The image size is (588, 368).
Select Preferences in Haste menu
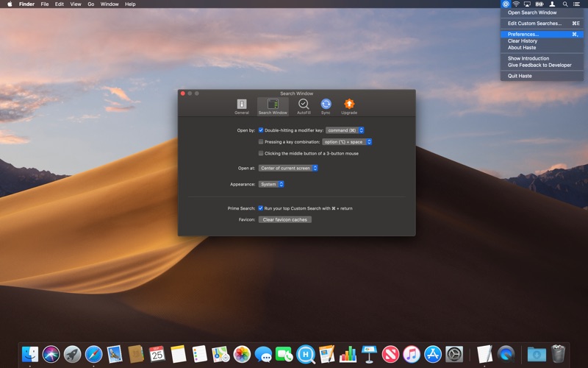point(542,34)
